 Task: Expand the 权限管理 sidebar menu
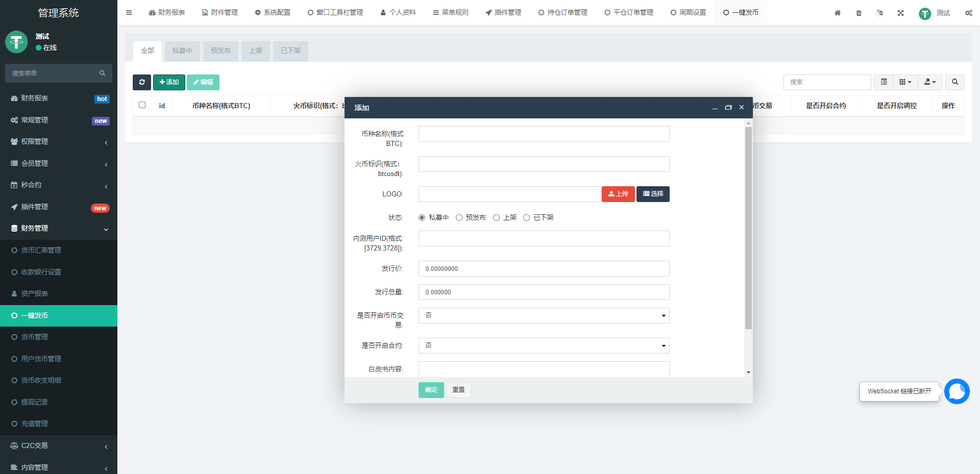pos(59,141)
